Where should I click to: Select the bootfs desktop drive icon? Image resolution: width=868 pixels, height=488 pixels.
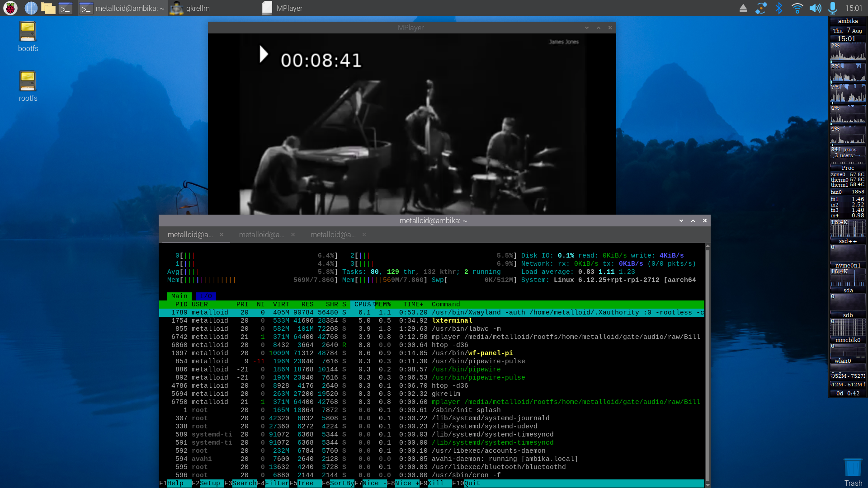tap(28, 37)
